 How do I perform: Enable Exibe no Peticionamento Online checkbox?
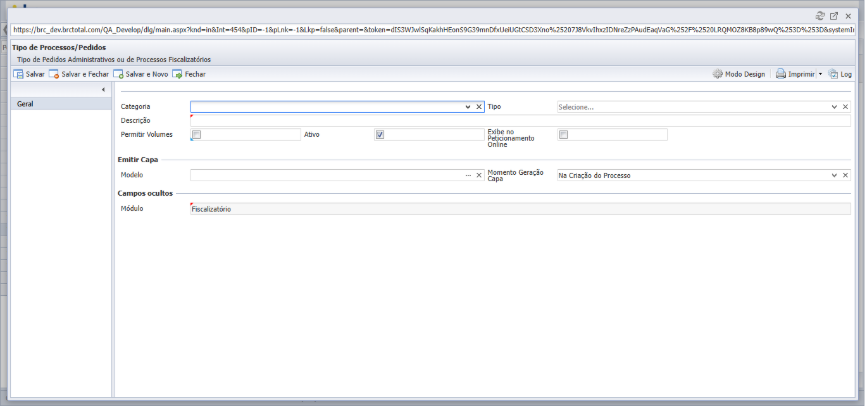[x=563, y=135]
